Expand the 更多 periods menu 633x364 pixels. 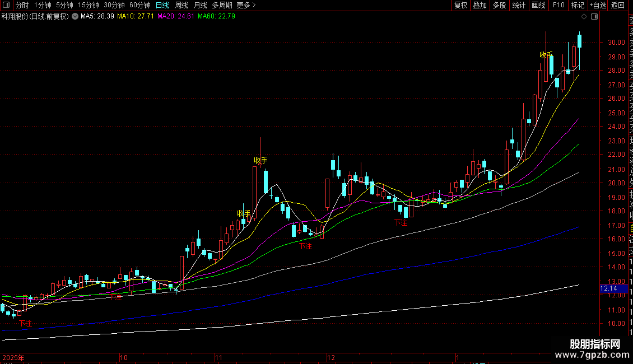(x=246, y=5)
